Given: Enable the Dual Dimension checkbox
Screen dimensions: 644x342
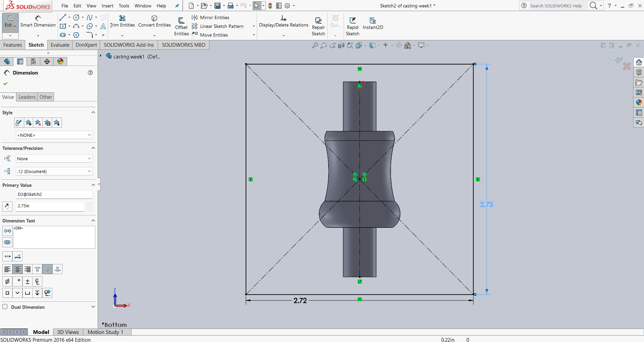Looking at the screenshot, I should click(5, 307).
